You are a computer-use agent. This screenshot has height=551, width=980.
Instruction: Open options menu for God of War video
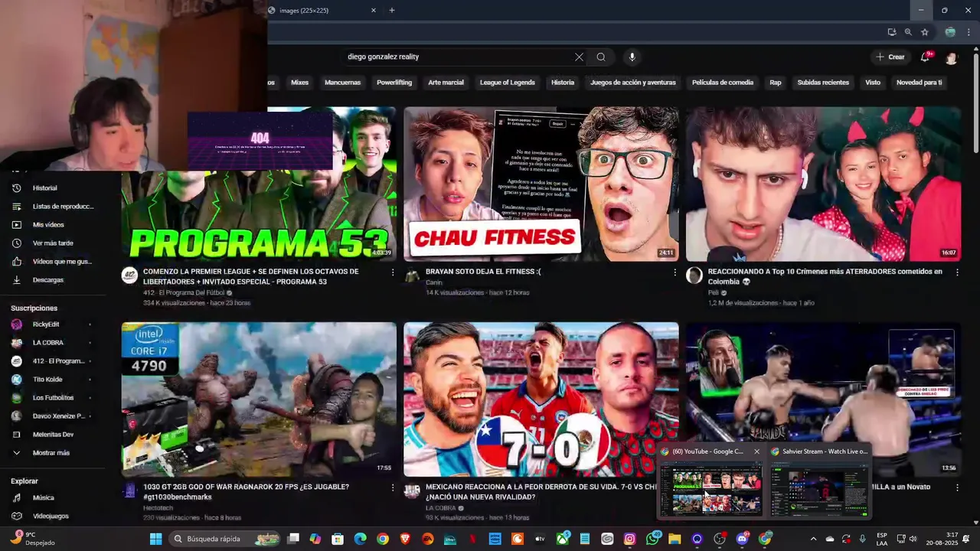point(393,487)
